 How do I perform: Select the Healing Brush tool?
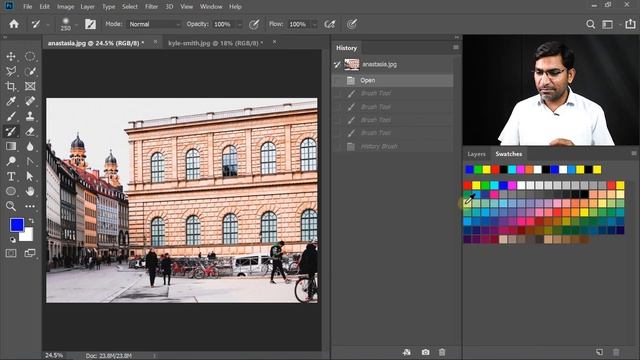pyautogui.click(x=30, y=101)
